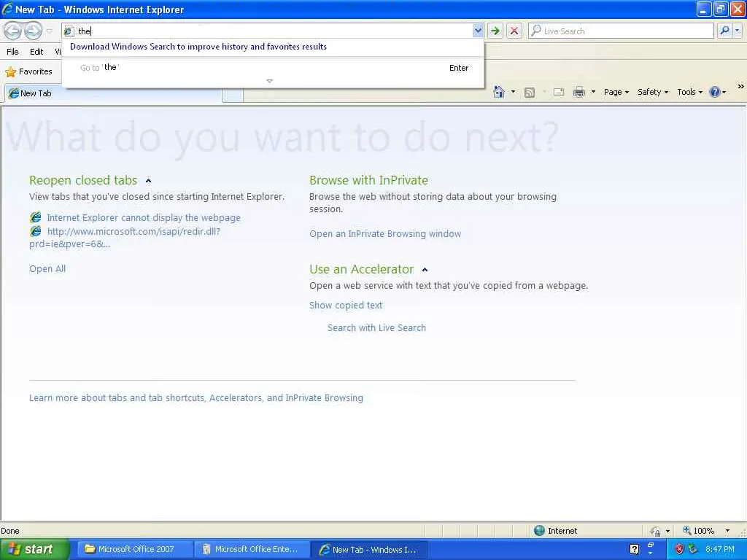Screen dimensions: 747x560
Task: Switch to Microsoft Office Enterprise taskbar item
Action: 252,549
